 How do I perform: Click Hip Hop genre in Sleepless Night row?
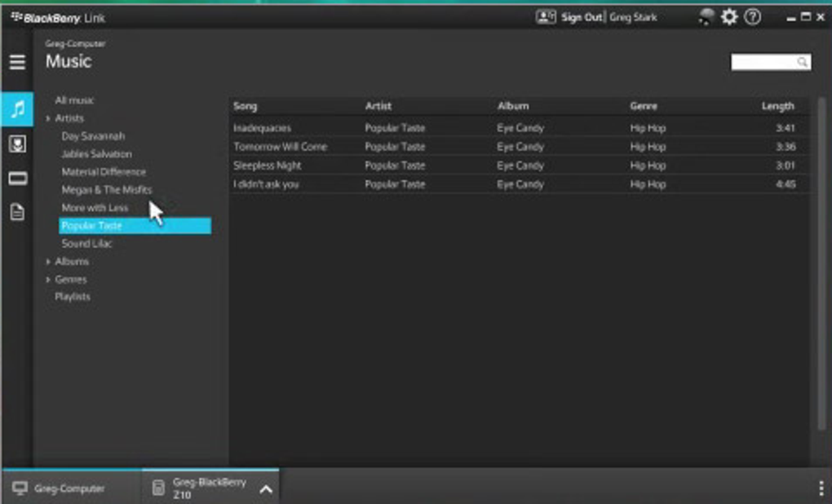tap(648, 166)
